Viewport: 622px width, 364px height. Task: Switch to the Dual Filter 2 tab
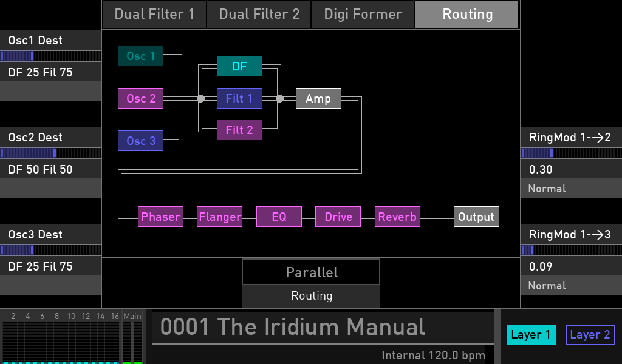tap(259, 15)
